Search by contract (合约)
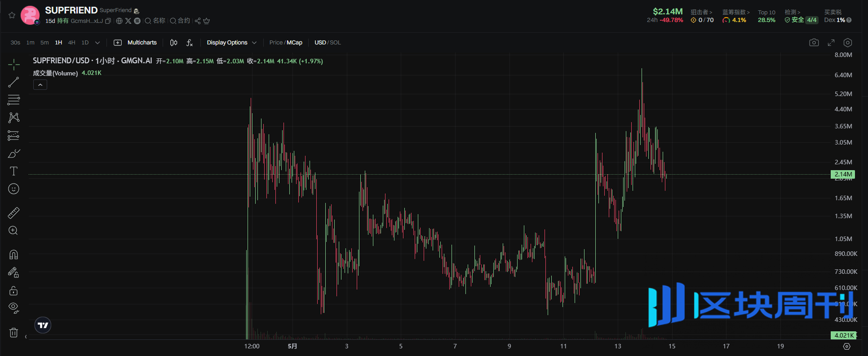The width and height of the screenshot is (868, 356). [180, 21]
